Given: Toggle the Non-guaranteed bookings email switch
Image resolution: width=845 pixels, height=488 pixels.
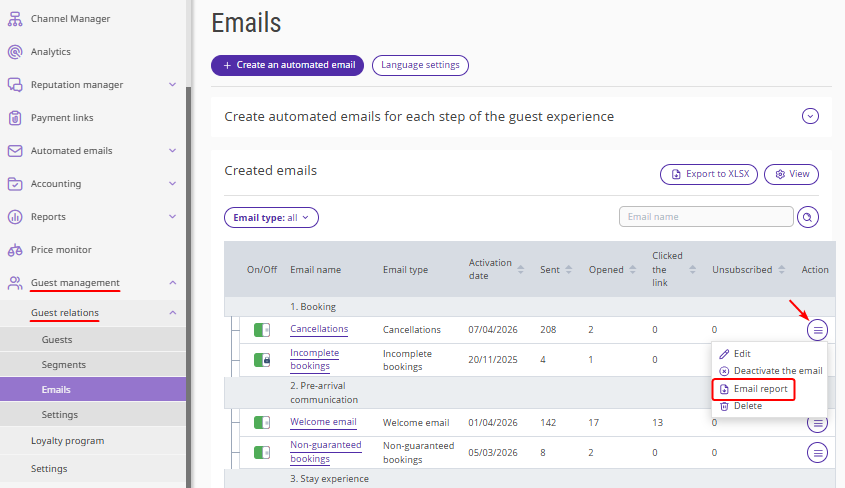Looking at the screenshot, I should [263, 453].
